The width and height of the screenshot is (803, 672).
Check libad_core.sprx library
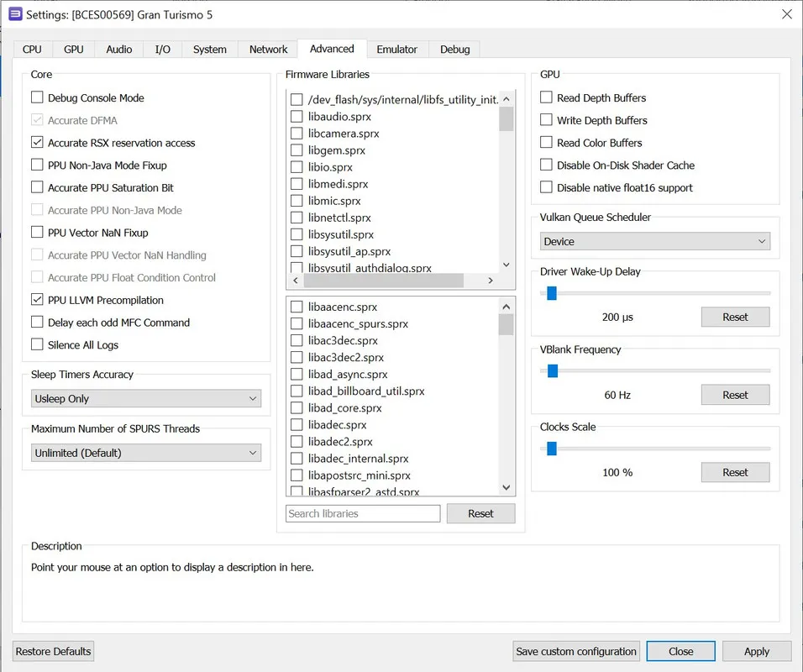(297, 408)
